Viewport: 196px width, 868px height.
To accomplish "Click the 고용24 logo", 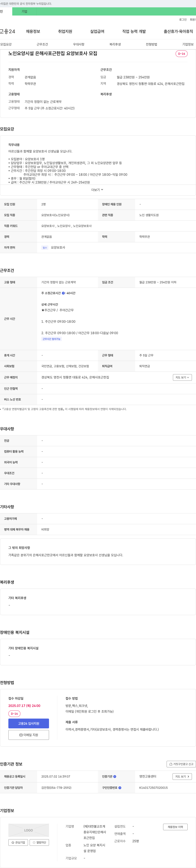I will pyautogui.click(x=7, y=31).
